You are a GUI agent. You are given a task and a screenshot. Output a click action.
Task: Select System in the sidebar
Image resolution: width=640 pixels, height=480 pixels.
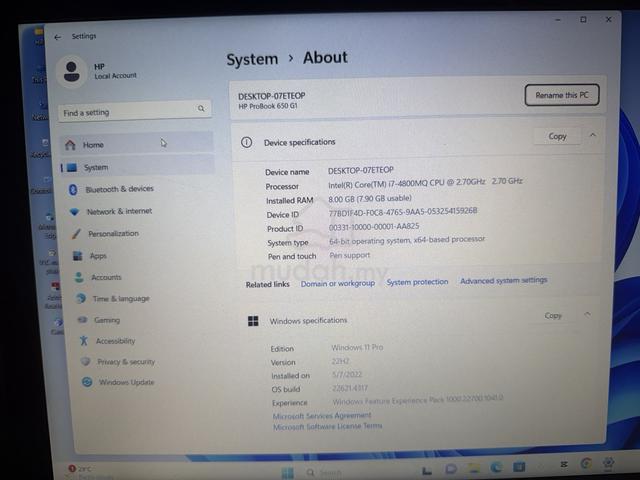(138, 167)
